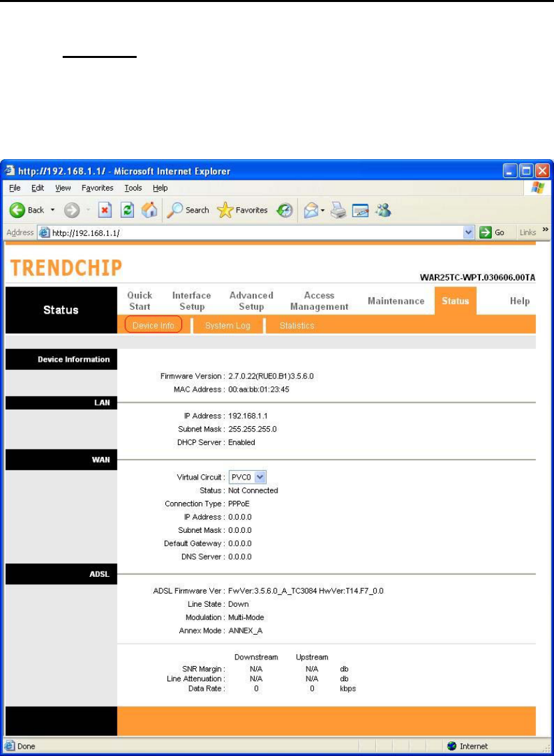The height and width of the screenshot is (756, 554).
Task: Click the Back arrow icon
Action: tap(18, 210)
